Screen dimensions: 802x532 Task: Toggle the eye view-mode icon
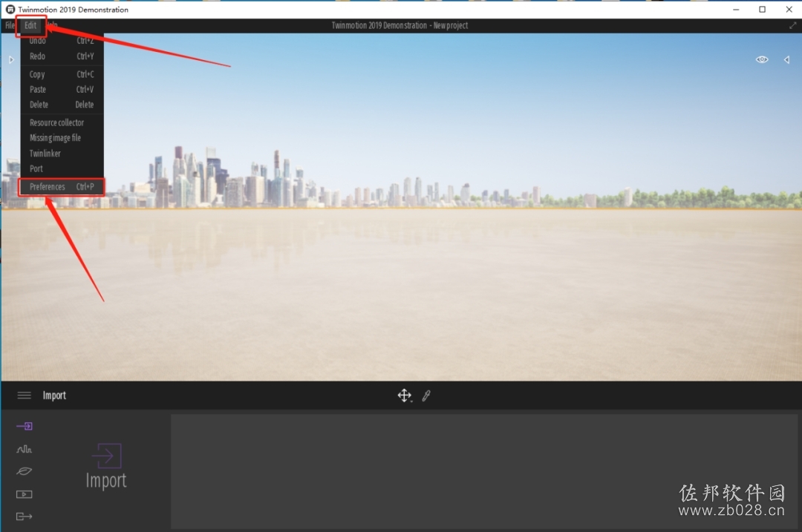tap(762, 59)
